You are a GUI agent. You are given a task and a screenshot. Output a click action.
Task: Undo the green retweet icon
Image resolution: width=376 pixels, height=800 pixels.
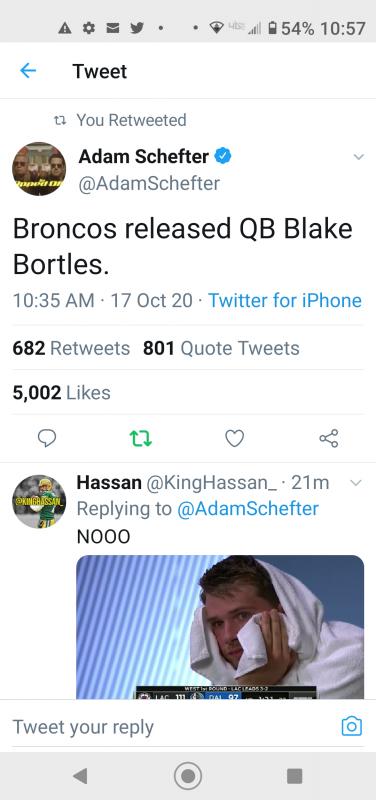(x=141, y=438)
